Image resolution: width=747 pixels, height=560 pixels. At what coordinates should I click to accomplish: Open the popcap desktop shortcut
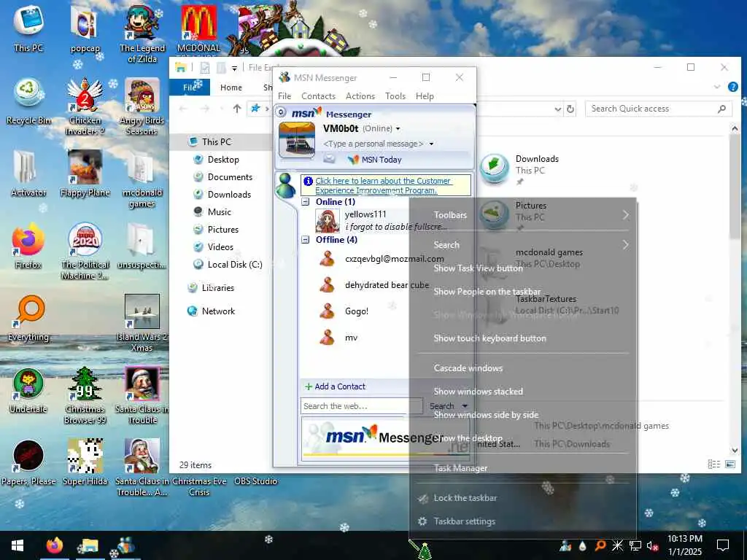85,29
